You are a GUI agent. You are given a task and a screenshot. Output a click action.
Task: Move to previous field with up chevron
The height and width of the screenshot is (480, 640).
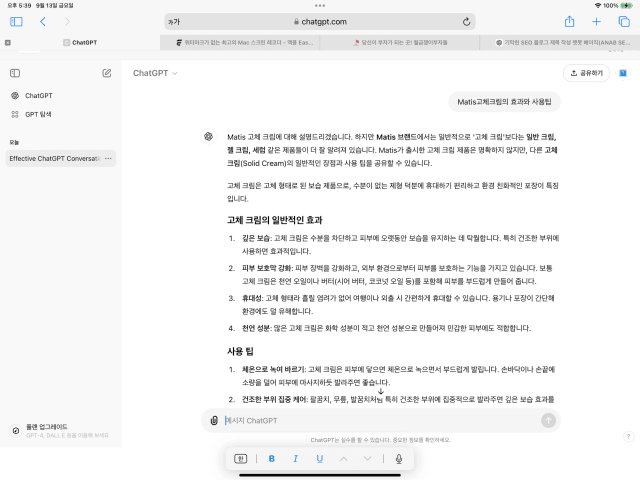coord(344,459)
